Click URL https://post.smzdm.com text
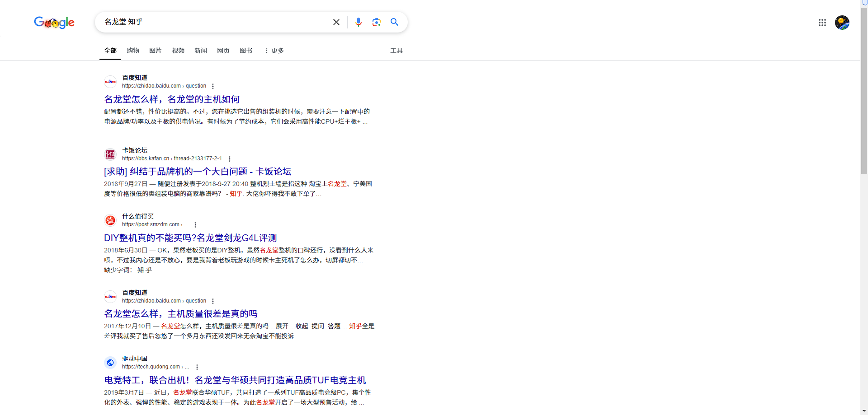This screenshot has width=868, height=415. tap(155, 224)
